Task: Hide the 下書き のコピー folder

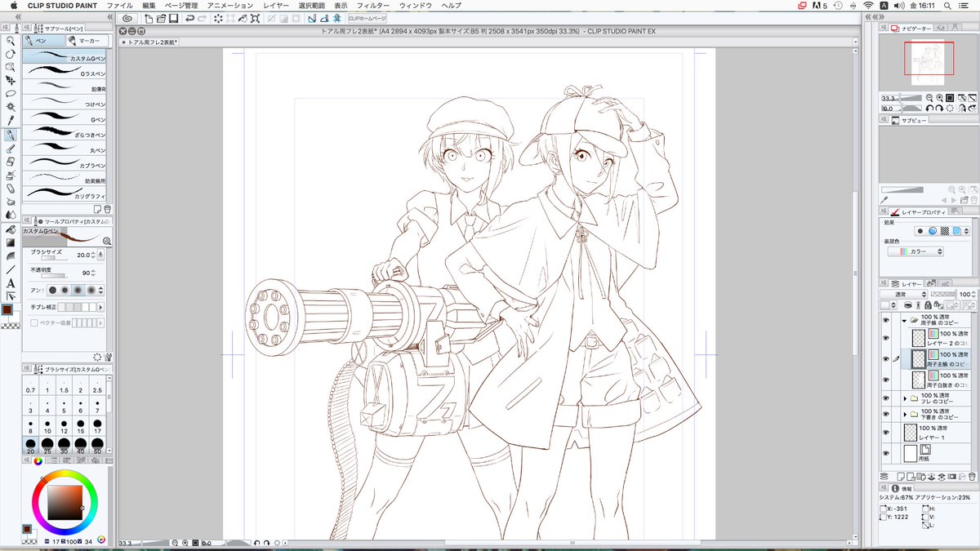Action: [885, 415]
